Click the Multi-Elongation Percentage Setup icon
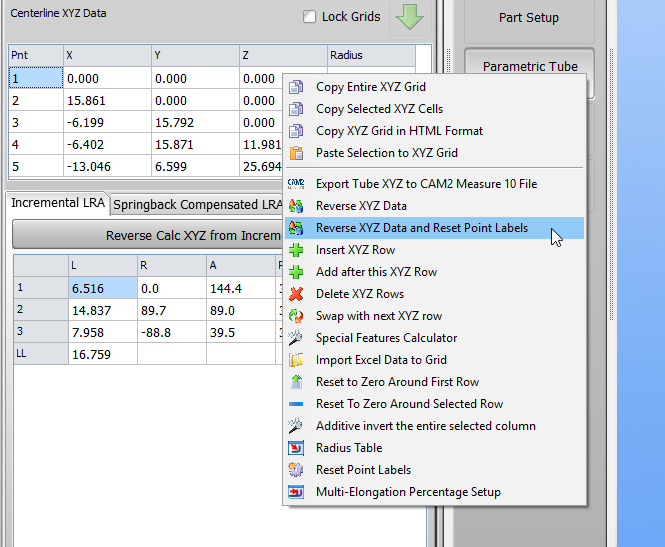Image resolution: width=665 pixels, height=547 pixels. coord(296,492)
